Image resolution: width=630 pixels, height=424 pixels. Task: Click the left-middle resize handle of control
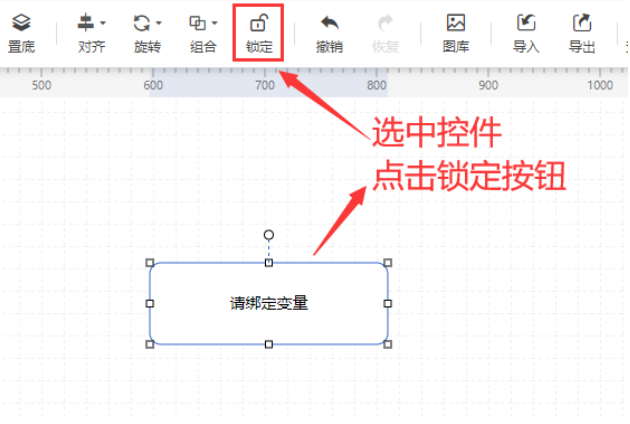tap(150, 303)
